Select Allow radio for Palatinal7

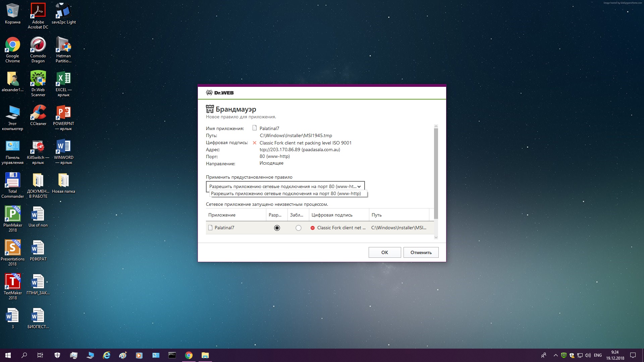click(x=277, y=228)
